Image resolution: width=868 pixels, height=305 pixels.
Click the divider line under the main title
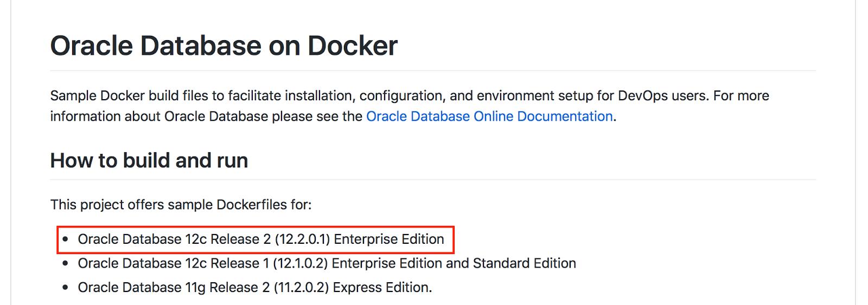(433, 70)
